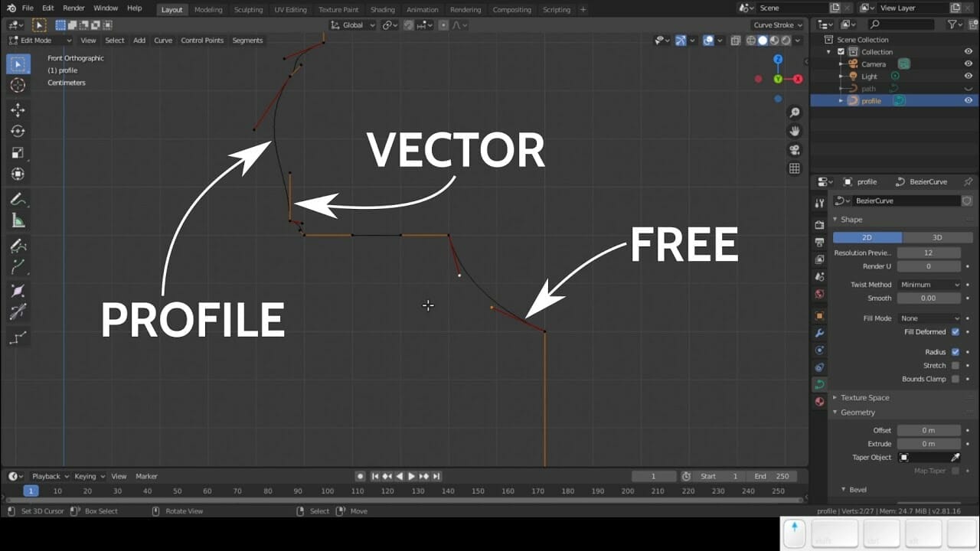
Task: Toggle X-Ray mode in the viewport header
Action: pyautogui.click(x=735, y=41)
